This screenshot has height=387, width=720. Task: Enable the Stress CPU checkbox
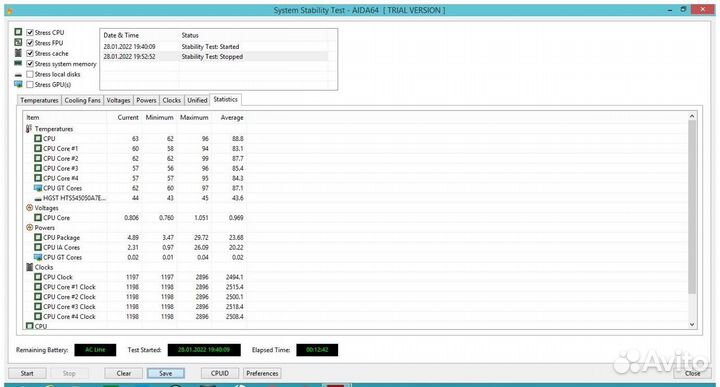click(30, 33)
